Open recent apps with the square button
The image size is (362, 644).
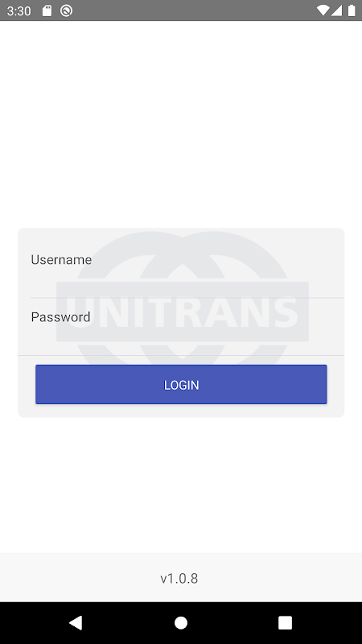285,622
